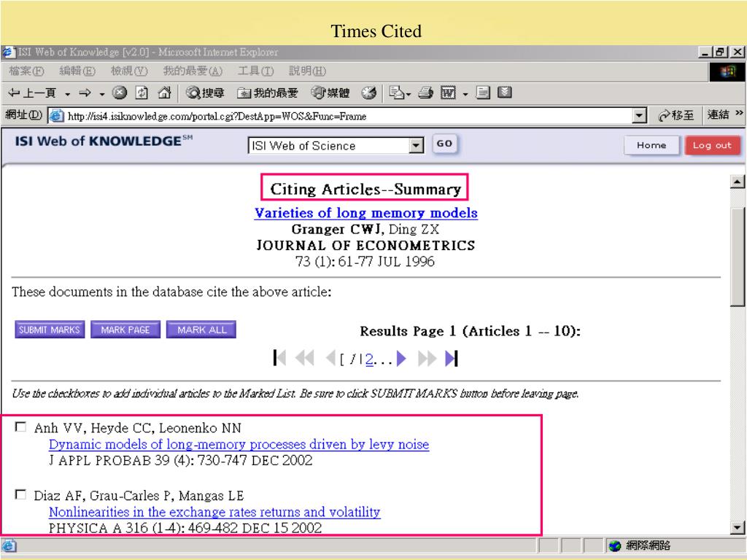Image resolution: width=747 pixels, height=560 pixels.
Task: Click the Mail toolbar icon
Action: click(x=397, y=93)
